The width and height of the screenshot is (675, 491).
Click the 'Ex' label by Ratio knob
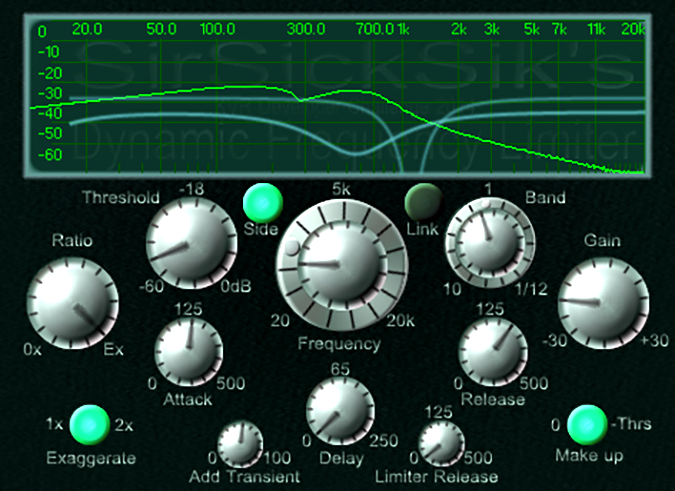tap(114, 349)
